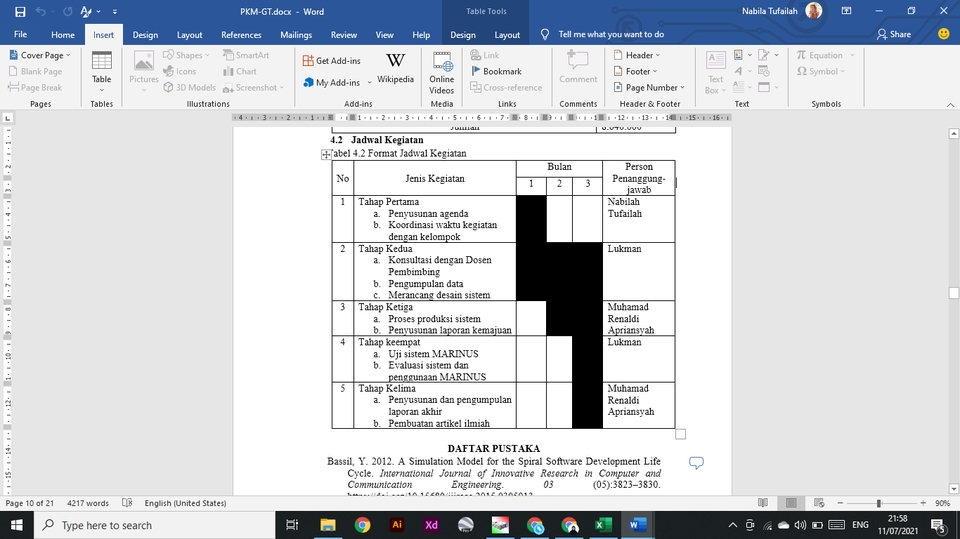Click the smiley feedback icon
The height and width of the screenshot is (539, 960).
click(x=943, y=34)
